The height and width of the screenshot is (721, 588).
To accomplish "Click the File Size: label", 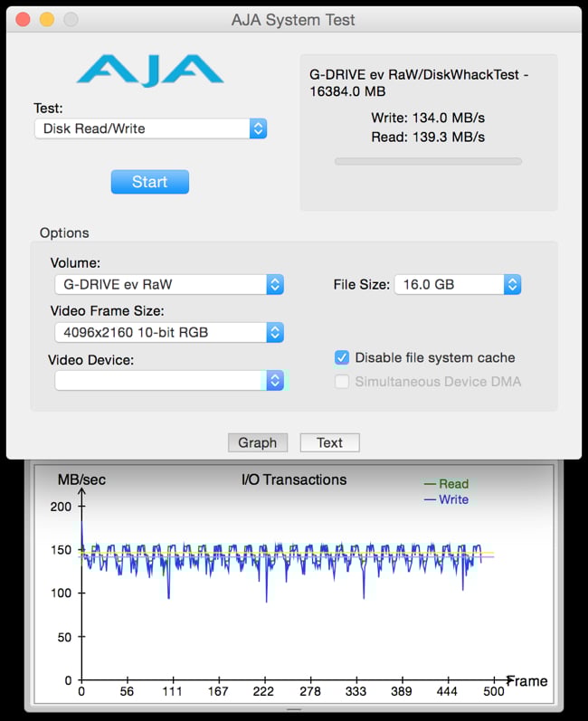I will [x=361, y=285].
